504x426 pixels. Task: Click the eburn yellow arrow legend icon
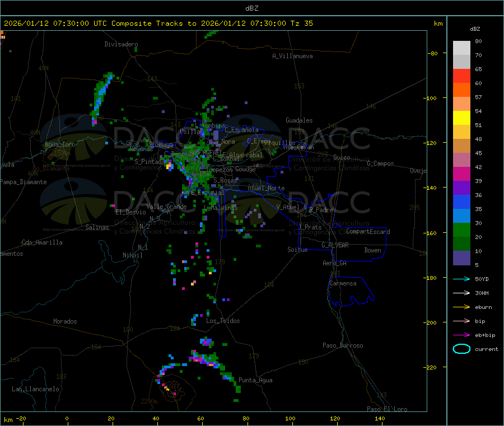[x=461, y=307]
